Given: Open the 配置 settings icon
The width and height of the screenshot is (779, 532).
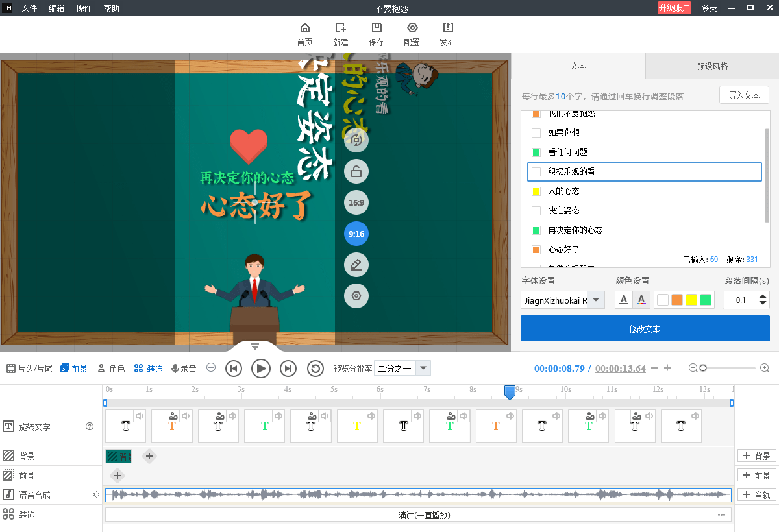Looking at the screenshot, I should tap(412, 28).
